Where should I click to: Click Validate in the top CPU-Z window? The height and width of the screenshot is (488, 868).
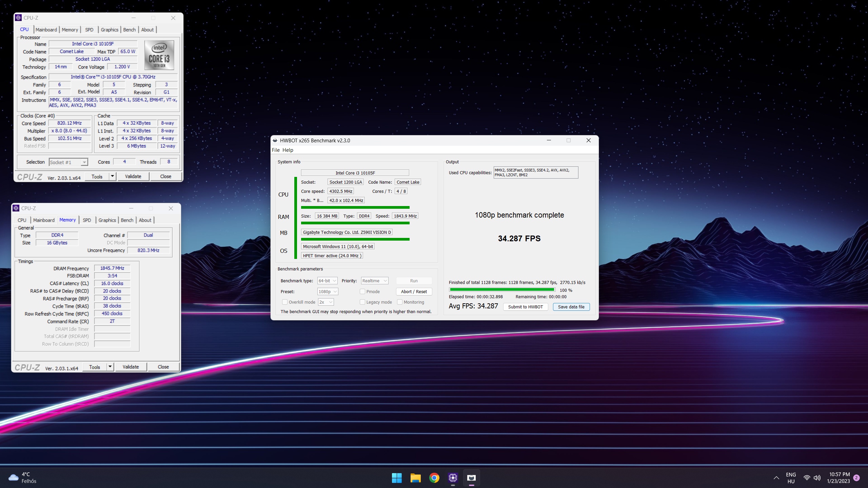(x=133, y=176)
